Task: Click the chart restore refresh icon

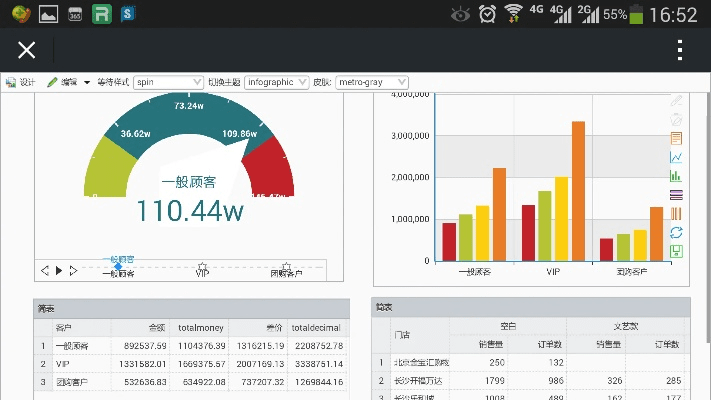Action: pos(677,232)
